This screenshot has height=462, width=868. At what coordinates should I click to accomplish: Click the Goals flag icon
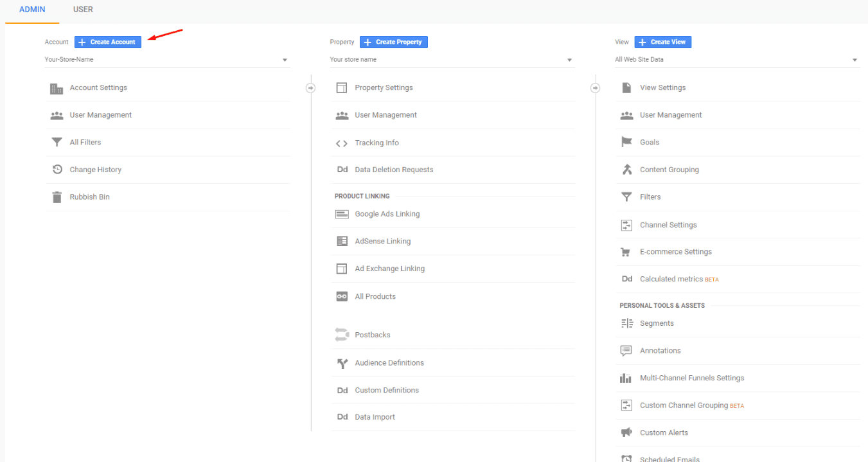[626, 143]
